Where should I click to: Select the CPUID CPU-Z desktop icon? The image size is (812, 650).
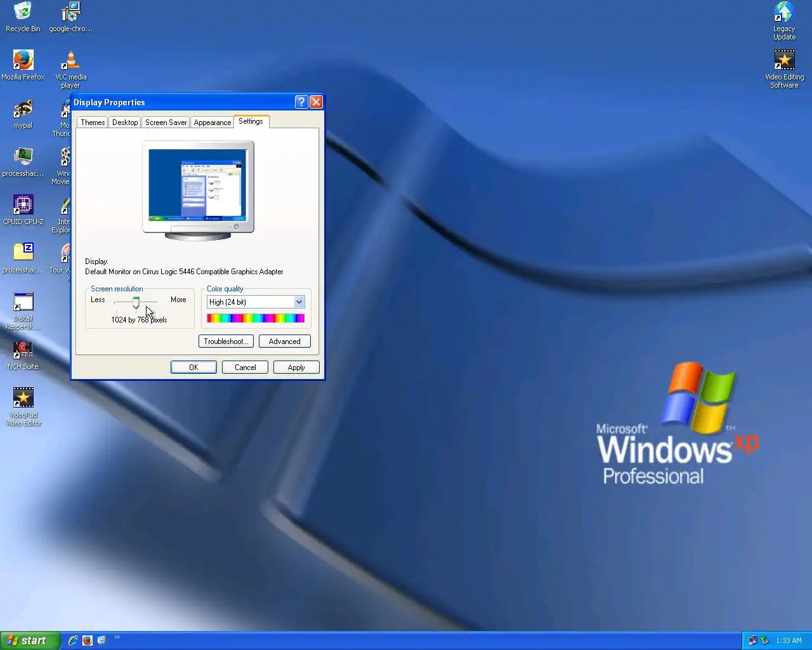click(23, 210)
